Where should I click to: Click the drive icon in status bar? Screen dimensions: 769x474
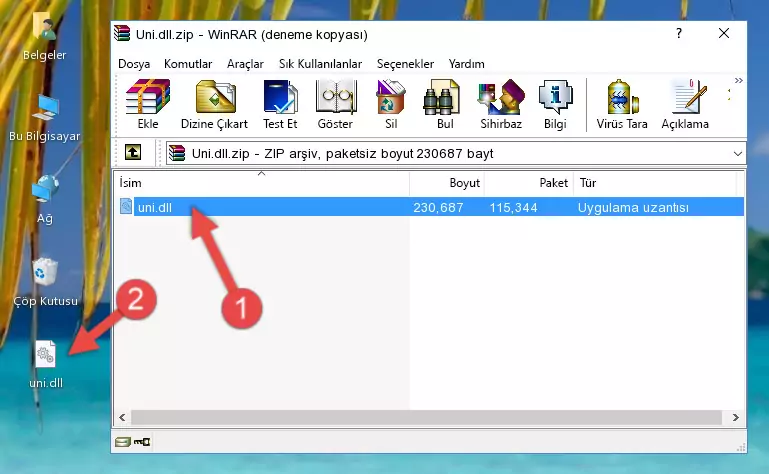(123, 442)
